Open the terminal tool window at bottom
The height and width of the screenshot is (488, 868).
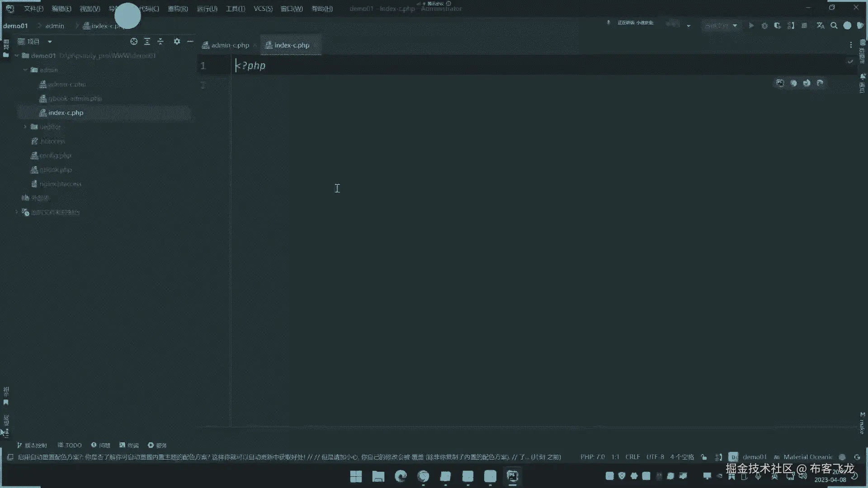pos(129,445)
